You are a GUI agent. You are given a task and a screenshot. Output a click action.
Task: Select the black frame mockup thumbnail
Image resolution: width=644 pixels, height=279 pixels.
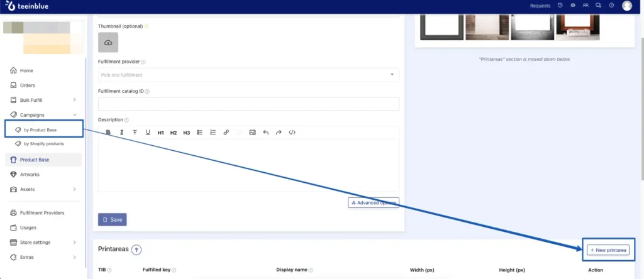pyautogui.click(x=442, y=27)
